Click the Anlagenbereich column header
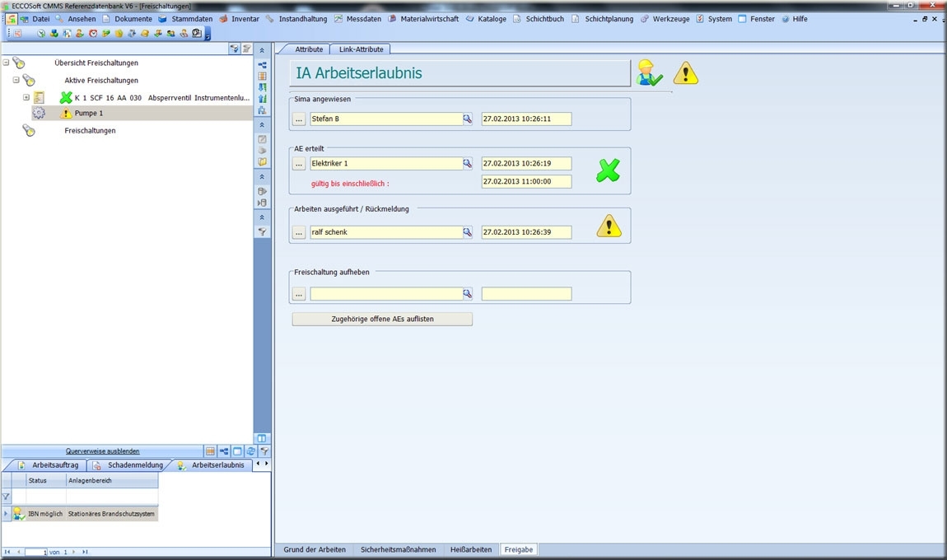Screen dimensions: 947x560 tap(112, 481)
